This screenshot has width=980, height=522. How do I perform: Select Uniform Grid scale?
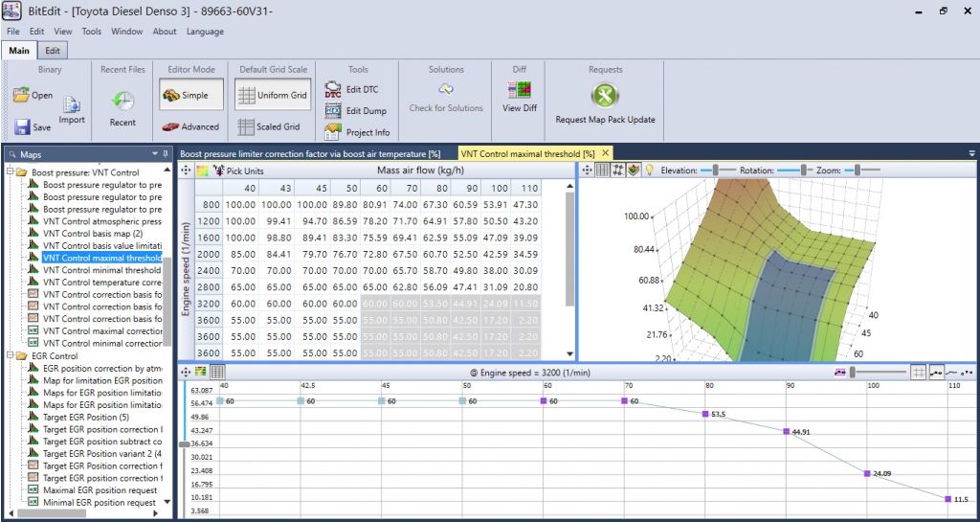tap(273, 95)
